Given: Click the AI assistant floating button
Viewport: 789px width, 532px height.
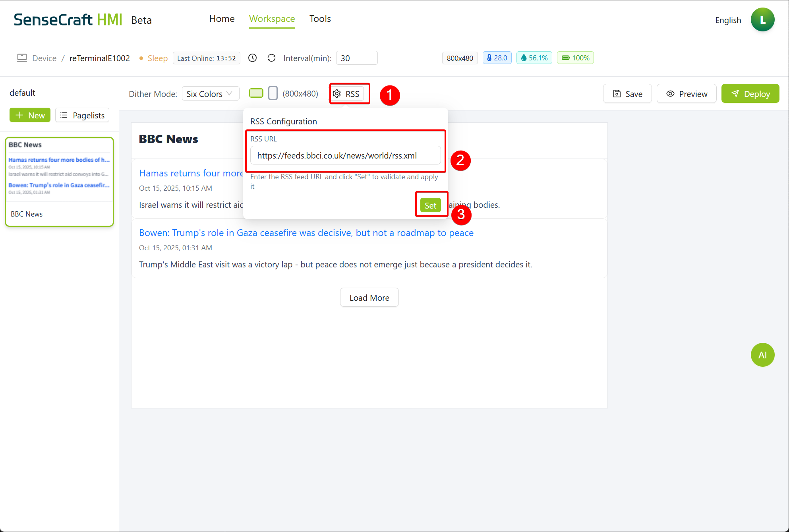Looking at the screenshot, I should click(762, 355).
